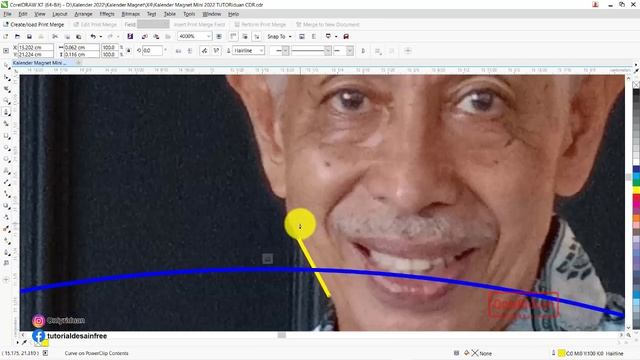This screenshot has width=640, height=360.
Task: Click toolbox quick customize plus button
Action: [x=6, y=280]
